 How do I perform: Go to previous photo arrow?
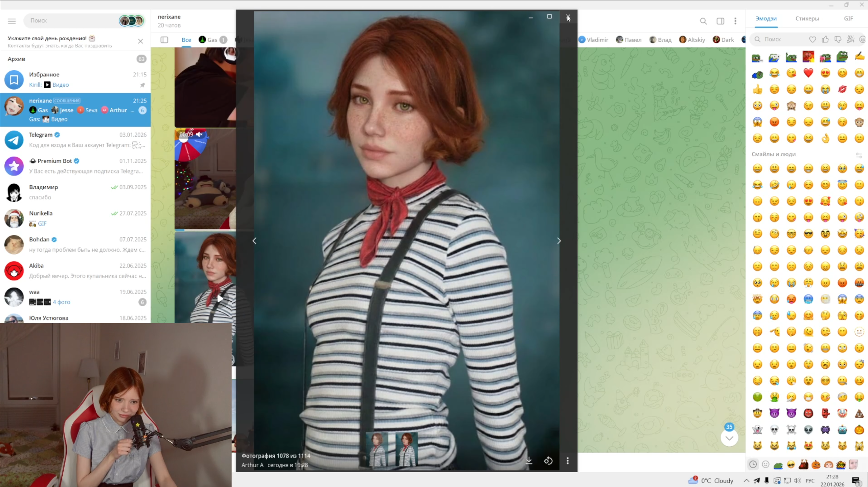coord(255,241)
